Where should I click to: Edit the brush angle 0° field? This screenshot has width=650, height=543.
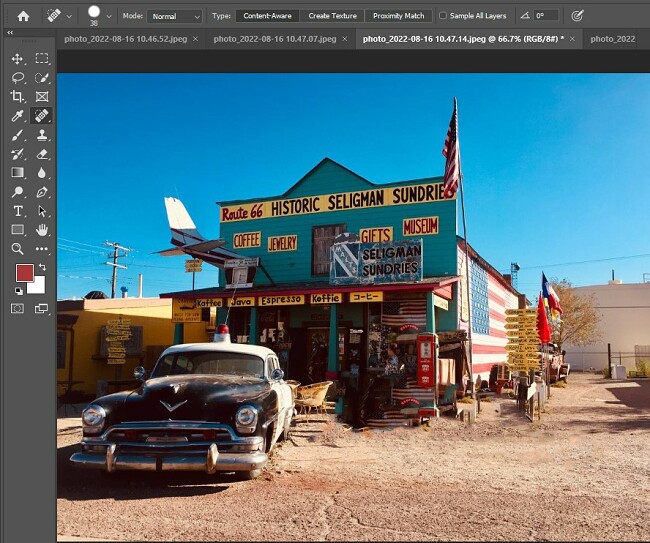[546, 16]
